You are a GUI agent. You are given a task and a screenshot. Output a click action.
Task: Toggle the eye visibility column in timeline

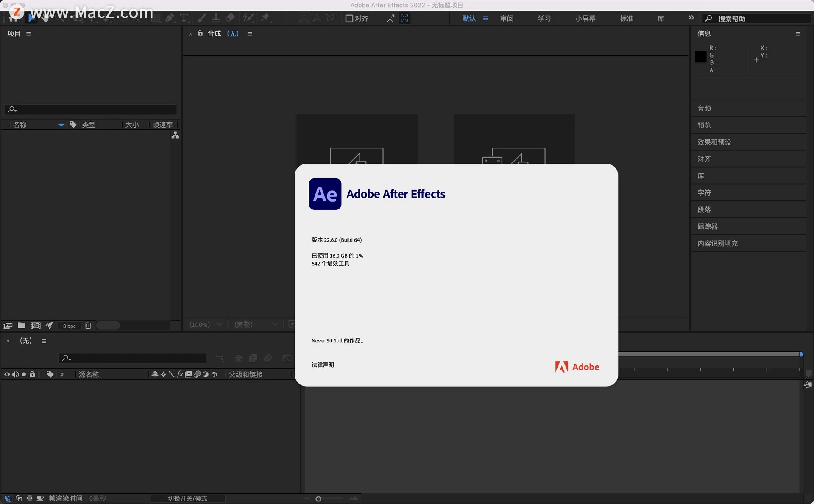tap(7, 374)
